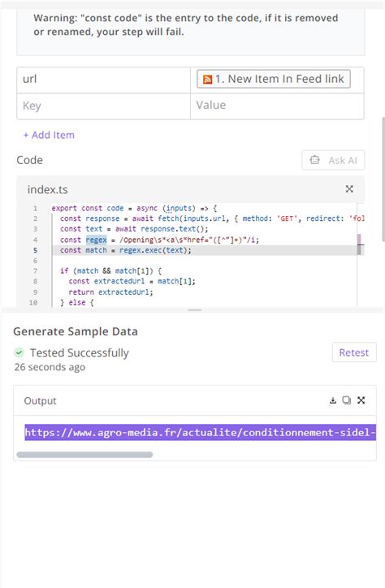Click the empty Key input field
This screenshot has width=385, height=588.
103,106
